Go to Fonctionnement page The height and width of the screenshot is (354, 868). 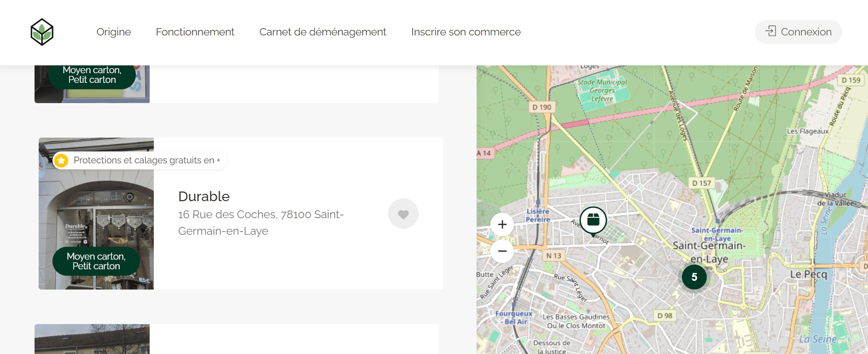tap(195, 32)
